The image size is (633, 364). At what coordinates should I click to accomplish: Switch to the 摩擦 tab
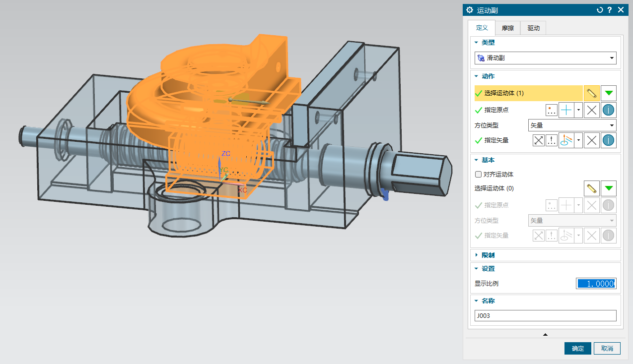(507, 28)
